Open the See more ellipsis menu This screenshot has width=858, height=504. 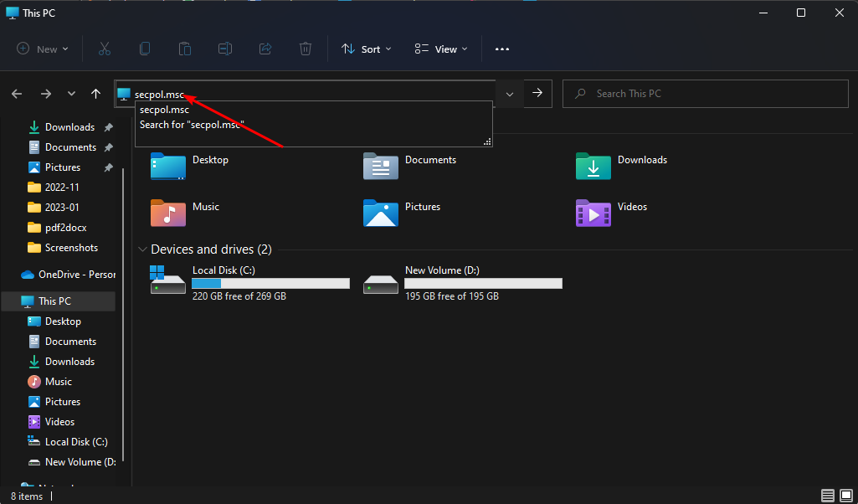click(501, 49)
